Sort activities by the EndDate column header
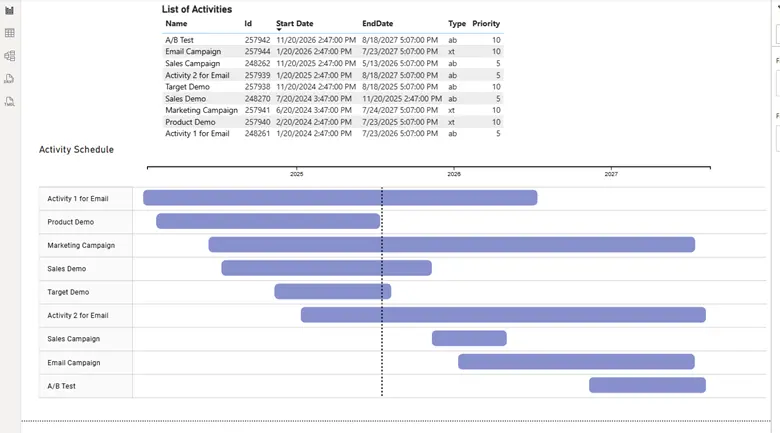The image size is (780, 433). (377, 23)
